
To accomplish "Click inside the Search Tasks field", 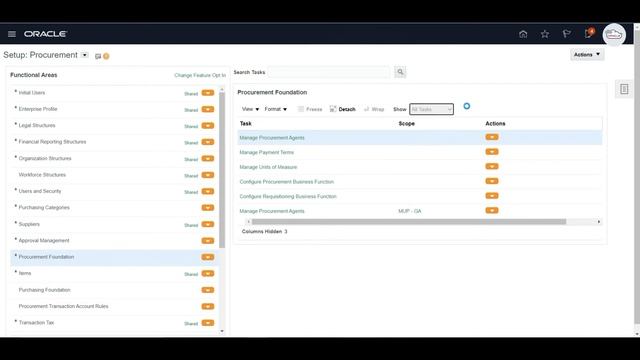I will (x=329, y=72).
